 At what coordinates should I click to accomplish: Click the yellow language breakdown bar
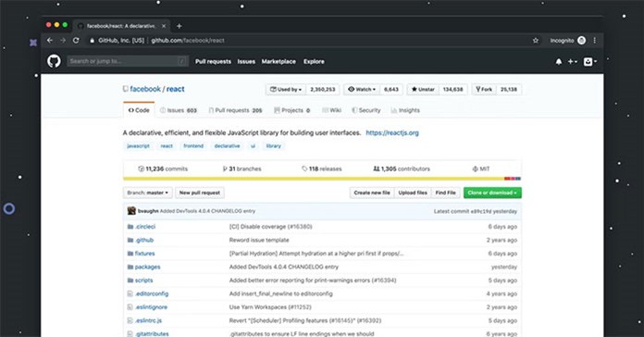pyautogui.click(x=314, y=179)
